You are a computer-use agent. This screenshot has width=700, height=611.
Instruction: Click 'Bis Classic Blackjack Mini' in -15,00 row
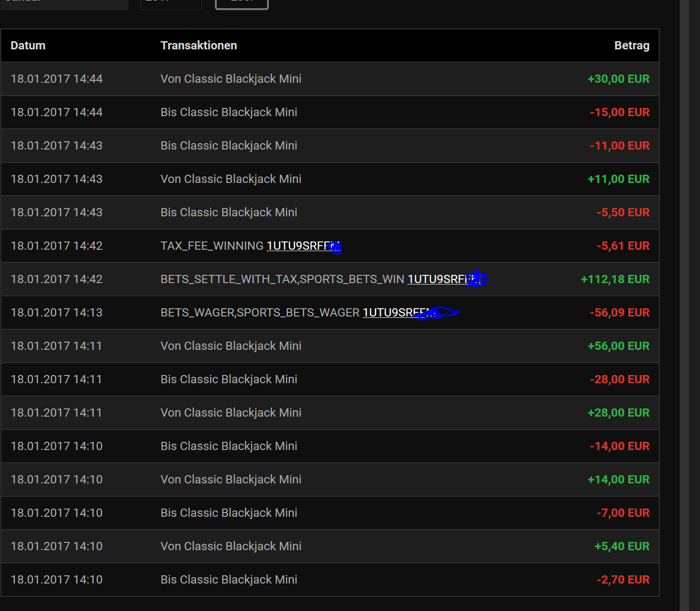(229, 112)
